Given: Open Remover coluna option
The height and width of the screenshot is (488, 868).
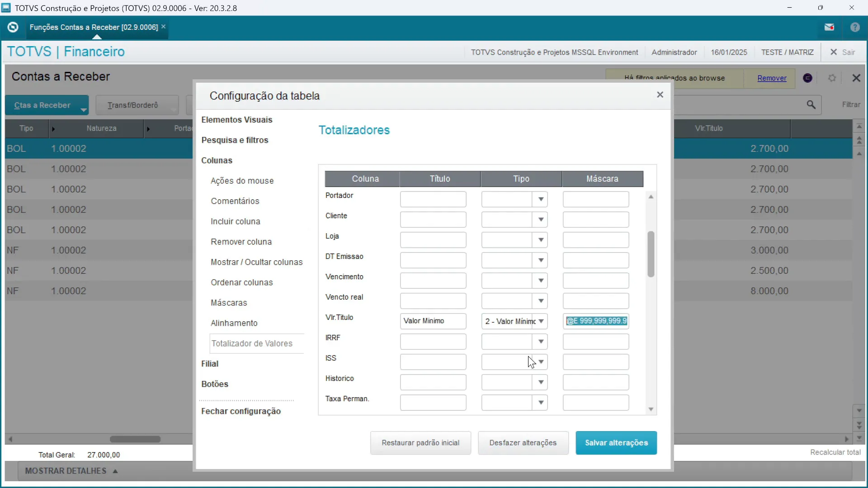Looking at the screenshot, I should click(241, 242).
